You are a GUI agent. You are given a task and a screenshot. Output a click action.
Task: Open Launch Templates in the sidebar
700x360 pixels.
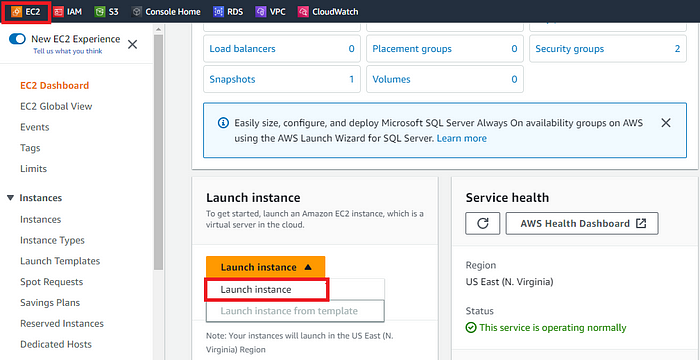coord(60,261)
